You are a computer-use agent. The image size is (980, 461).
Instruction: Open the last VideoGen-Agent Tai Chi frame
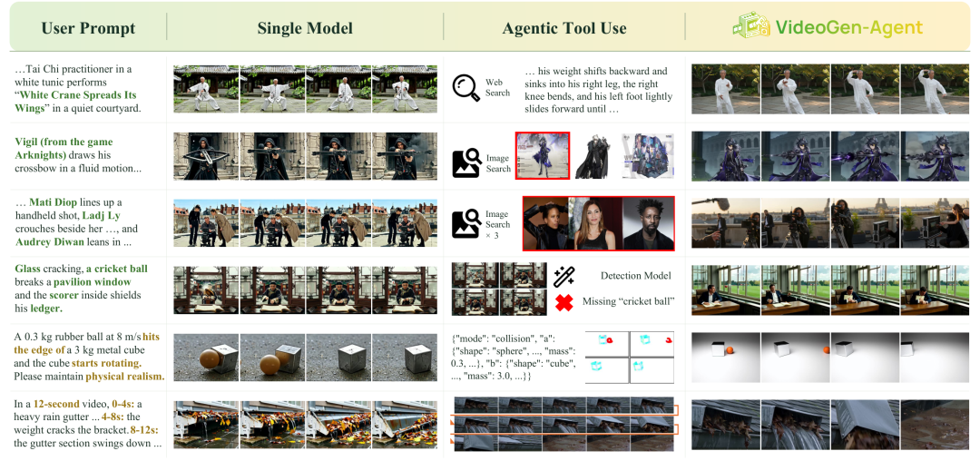[x=935, y=89]
